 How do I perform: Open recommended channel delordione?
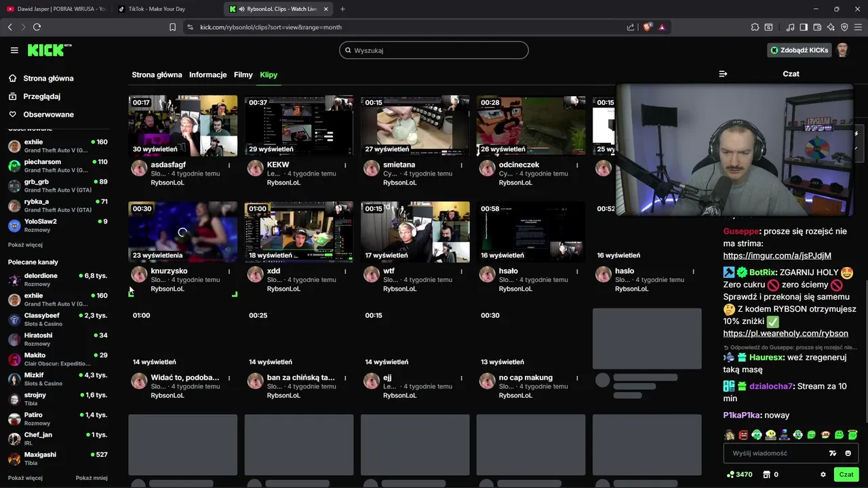pos(58,280)
